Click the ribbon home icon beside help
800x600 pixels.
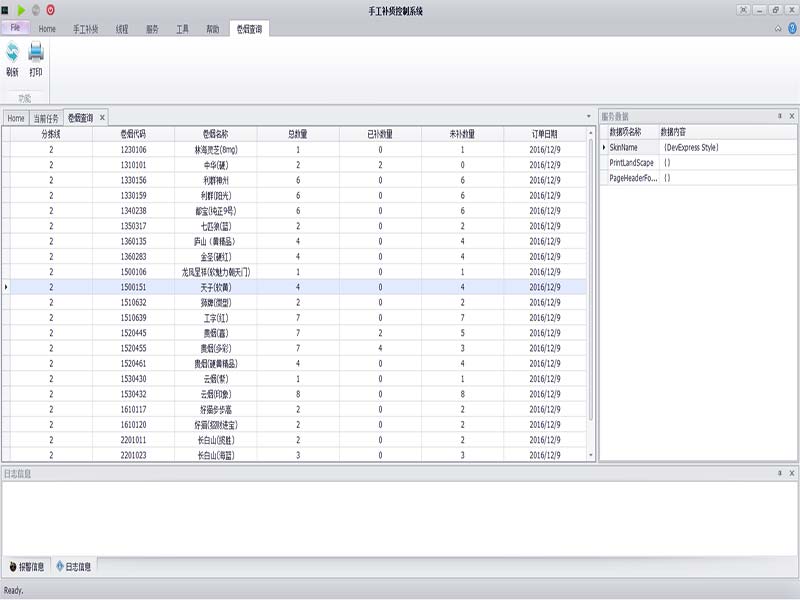778,28
